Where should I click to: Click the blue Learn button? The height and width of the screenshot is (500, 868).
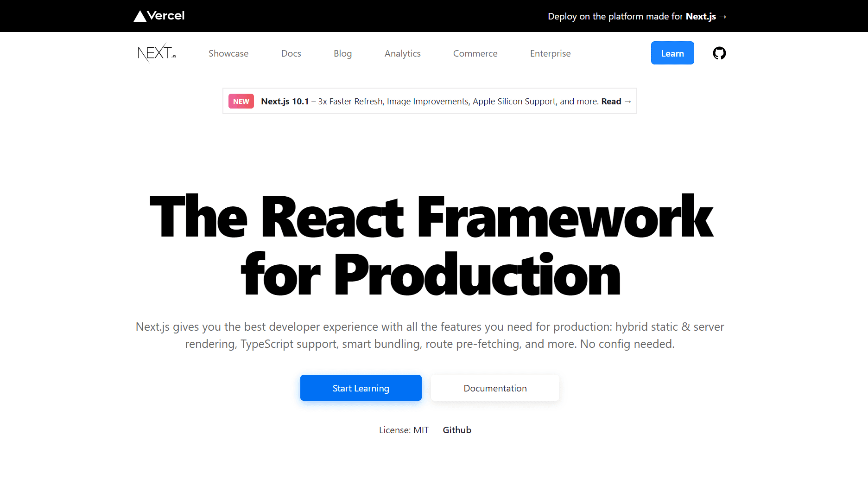click(672, 53)
